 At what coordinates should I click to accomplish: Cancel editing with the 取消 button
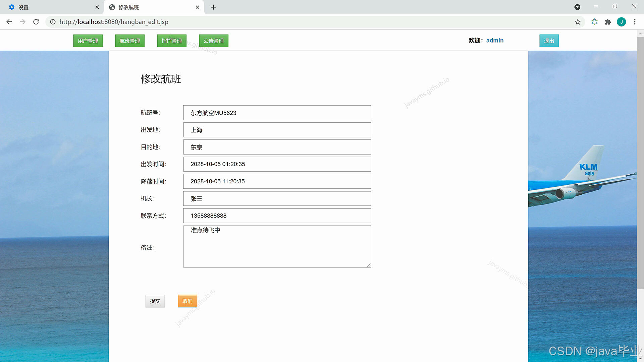(187, 301)
